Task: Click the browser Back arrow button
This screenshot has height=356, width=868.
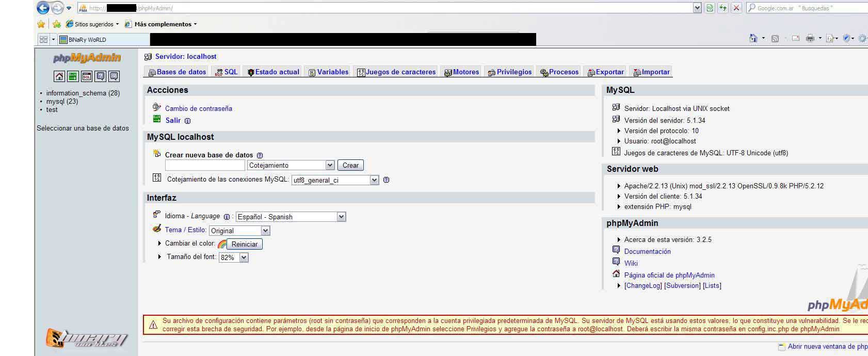Action: pyautogui.click(x=43, y=8)
